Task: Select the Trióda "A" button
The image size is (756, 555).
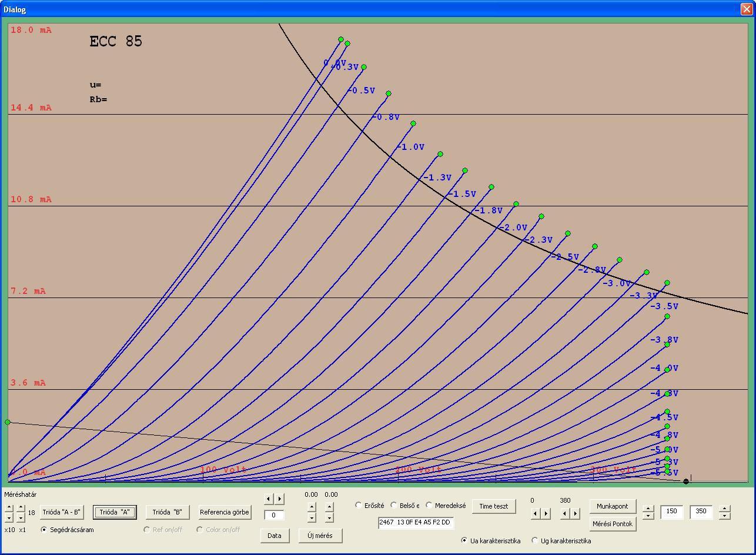Action: 114,512
